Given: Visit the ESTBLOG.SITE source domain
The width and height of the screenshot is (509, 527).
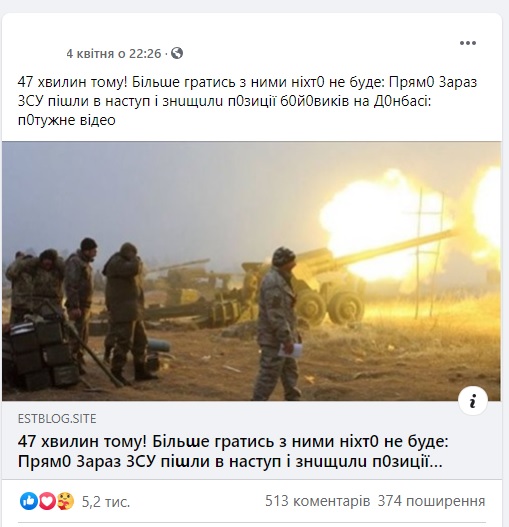Looking at the screenshot, I should (57, 419).
